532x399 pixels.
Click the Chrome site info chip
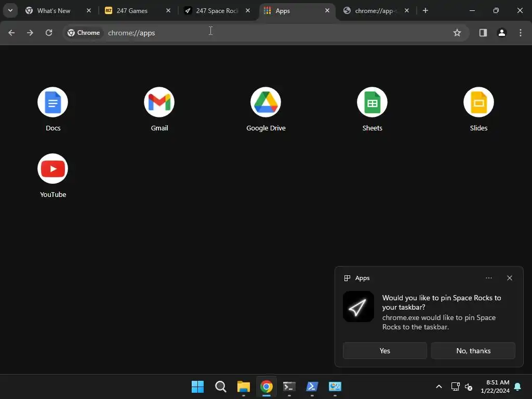(84, 33)
